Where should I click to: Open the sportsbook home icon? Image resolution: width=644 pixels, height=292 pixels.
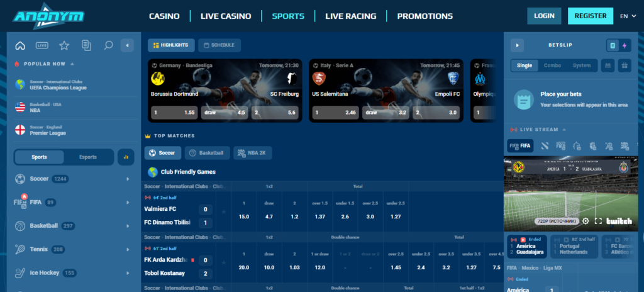(20, 46)
